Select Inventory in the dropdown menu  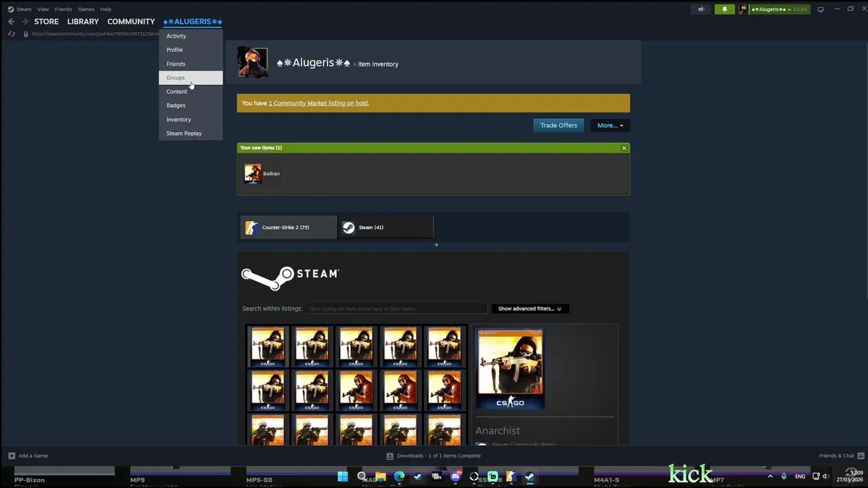191,119
